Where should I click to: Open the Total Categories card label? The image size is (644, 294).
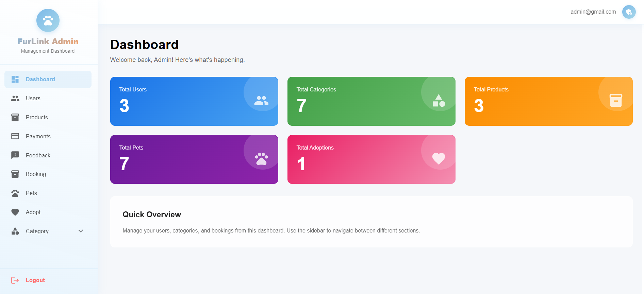coord(316,89)
